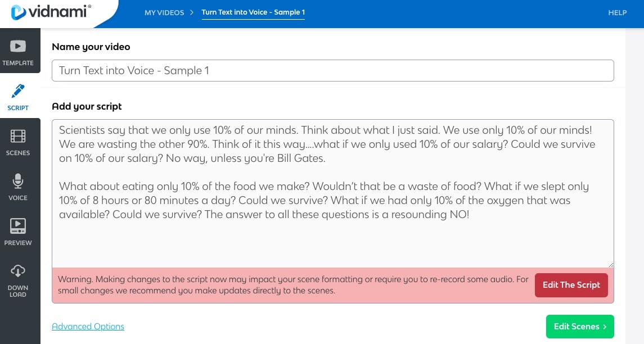Click the 'Add your script' heading
Viewport: 644px width, 344px height.
click(87, 106)
